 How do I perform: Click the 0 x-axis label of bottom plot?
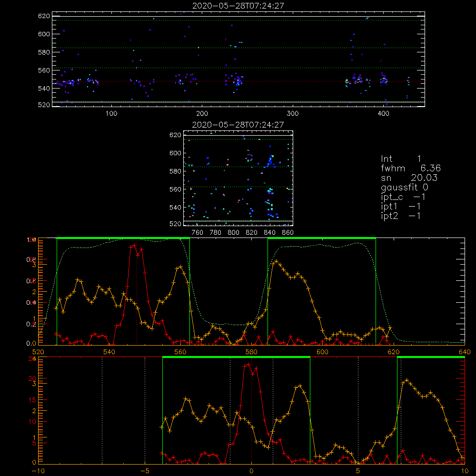[251, 471]
